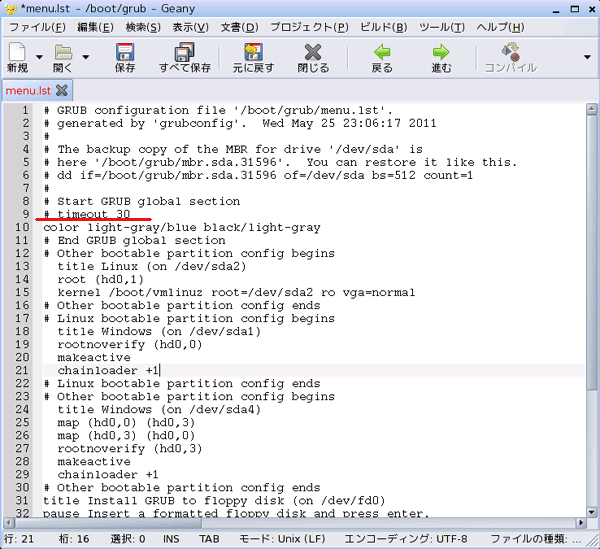Click the Open file (開く) folder icon
This screenshot has height=549, width=600.
[x=63, y=52]
